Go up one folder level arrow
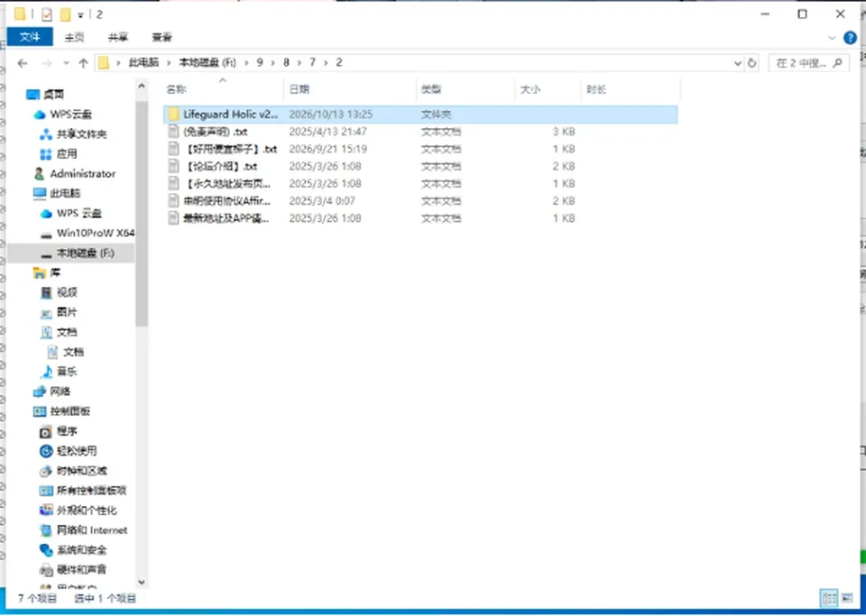This screenshot has height=616, width=866. tap(83, 63)
